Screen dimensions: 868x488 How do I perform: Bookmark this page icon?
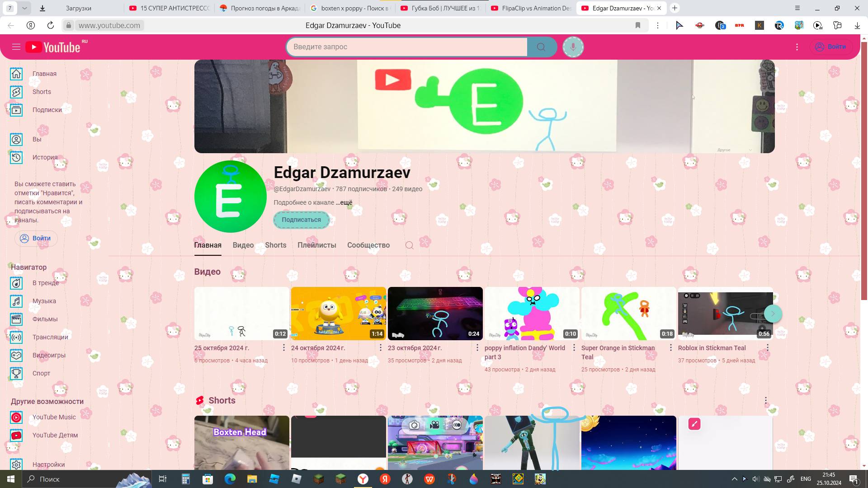638,25
